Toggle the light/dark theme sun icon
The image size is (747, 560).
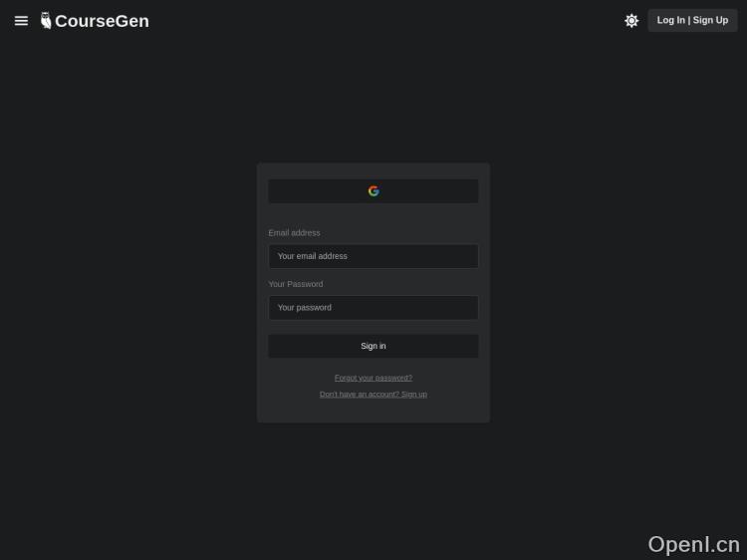(631, 21)
